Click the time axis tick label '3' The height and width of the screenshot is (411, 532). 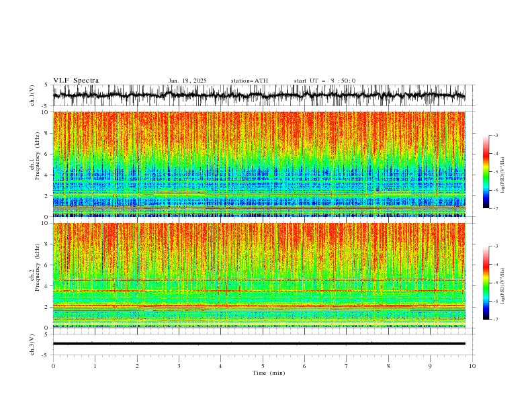click(x=179, y=366)
